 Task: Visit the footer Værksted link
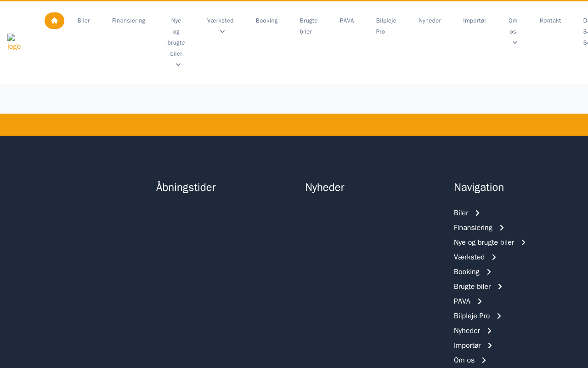coord(469,257)
